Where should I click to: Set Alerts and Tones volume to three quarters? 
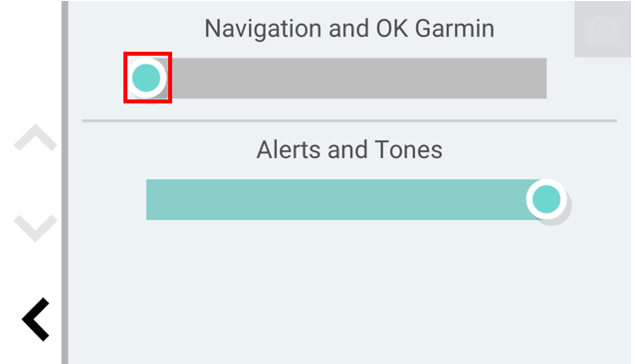click(446, 199)
